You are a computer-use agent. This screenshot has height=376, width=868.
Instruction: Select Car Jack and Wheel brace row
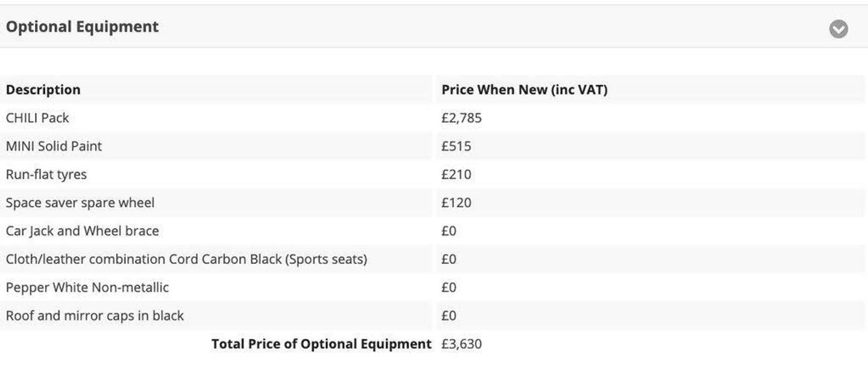point(83,231)
